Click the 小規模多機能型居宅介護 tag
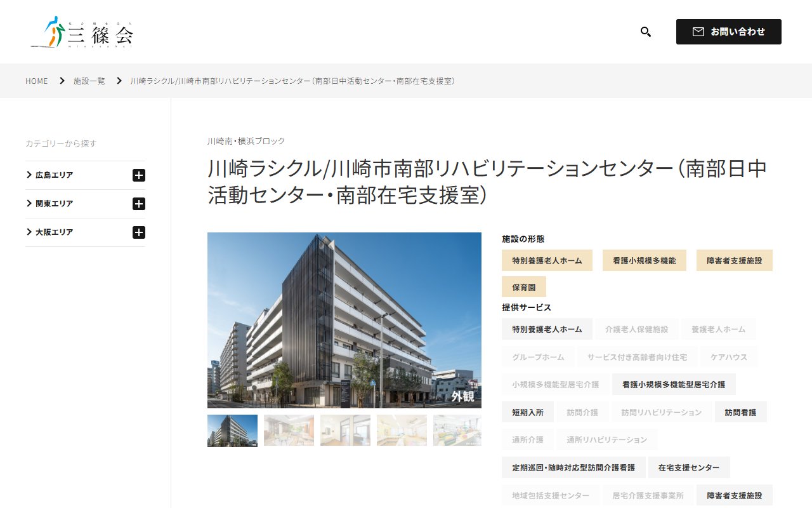Screen dimensions: 812x508 click(556, 384)
